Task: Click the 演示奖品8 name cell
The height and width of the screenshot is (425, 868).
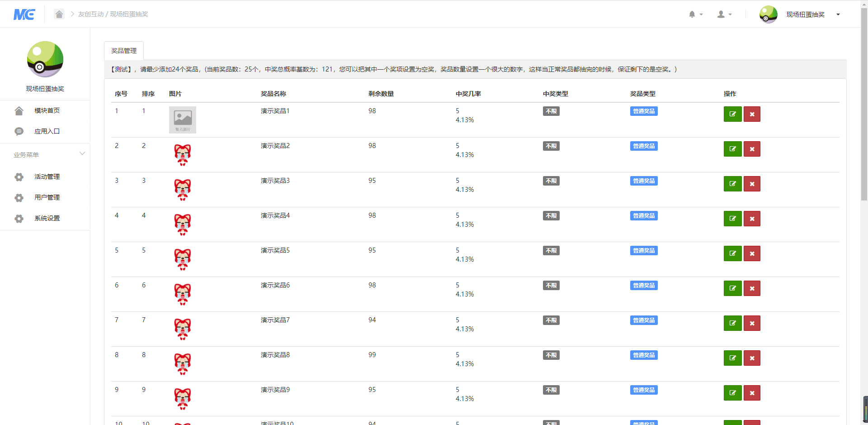Action: (x=275, y=355)
